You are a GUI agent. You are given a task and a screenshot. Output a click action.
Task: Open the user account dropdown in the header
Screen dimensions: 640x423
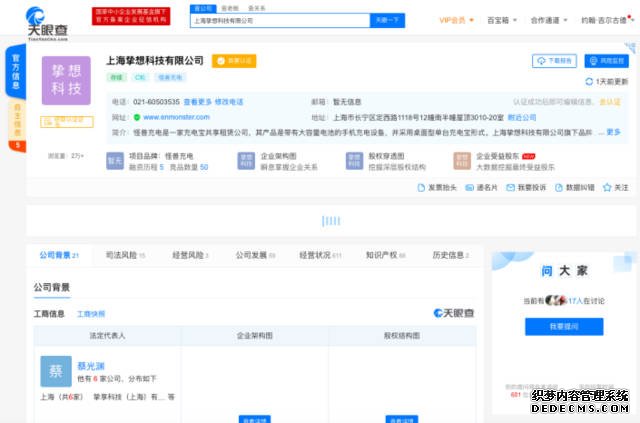607,20
